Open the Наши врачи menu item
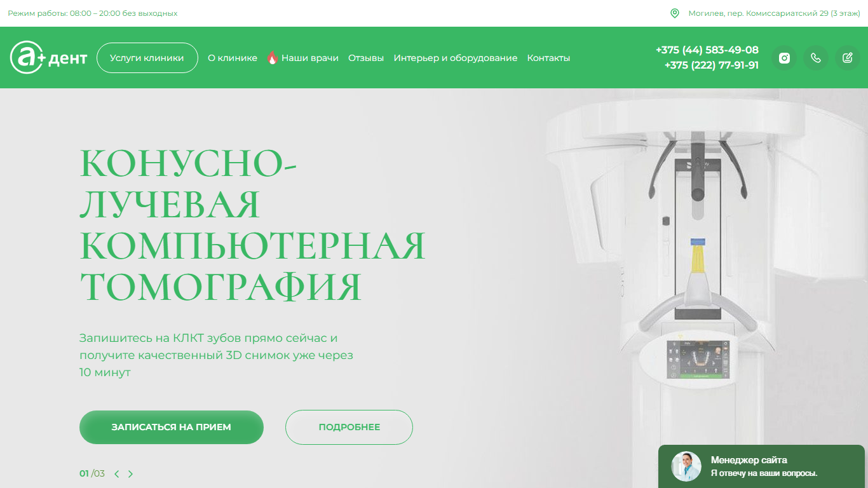This screenshot has height=488, width=868. [310, 58]
